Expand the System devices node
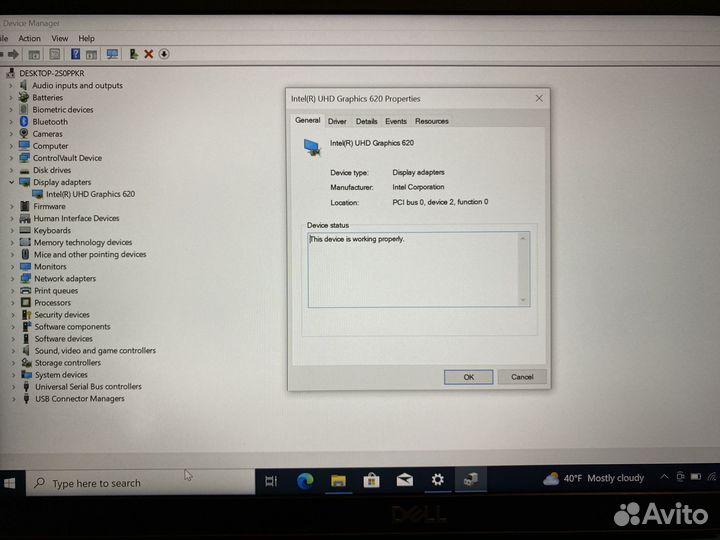The image size is (720, 540). [x=13, y=375]
